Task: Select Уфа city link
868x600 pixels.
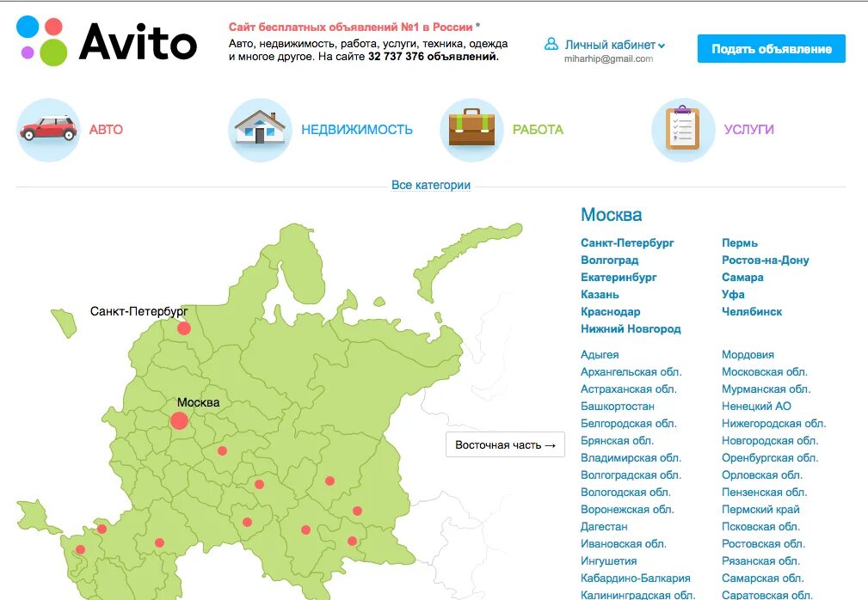Action: 733,294
